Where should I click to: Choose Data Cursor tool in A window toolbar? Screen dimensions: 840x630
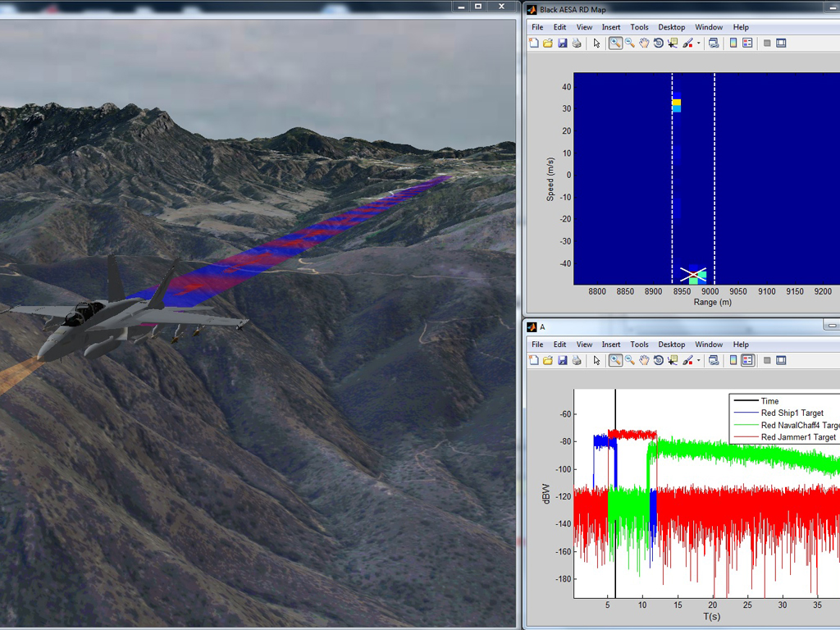(x=673, y=360)
